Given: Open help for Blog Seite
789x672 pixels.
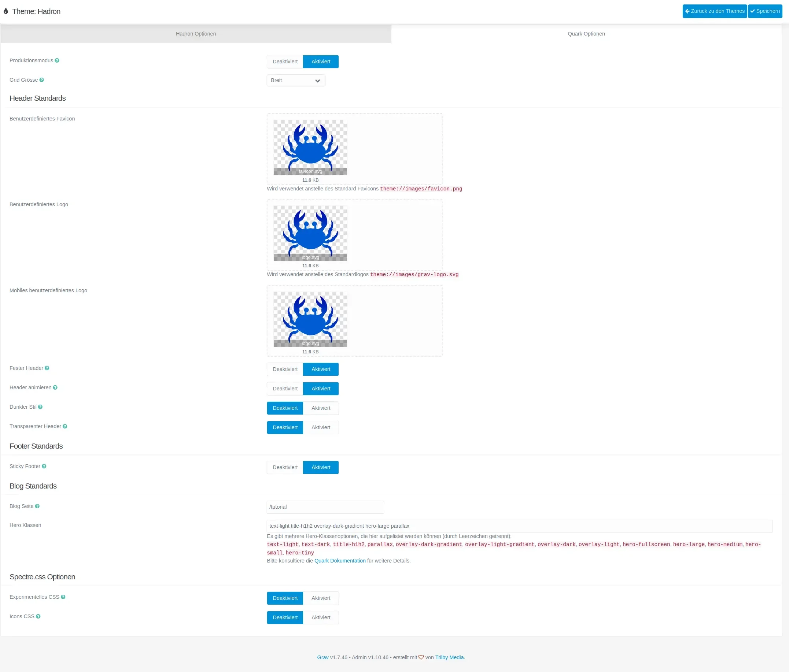Looking at the screenshot, I should [x=37, y=506].
